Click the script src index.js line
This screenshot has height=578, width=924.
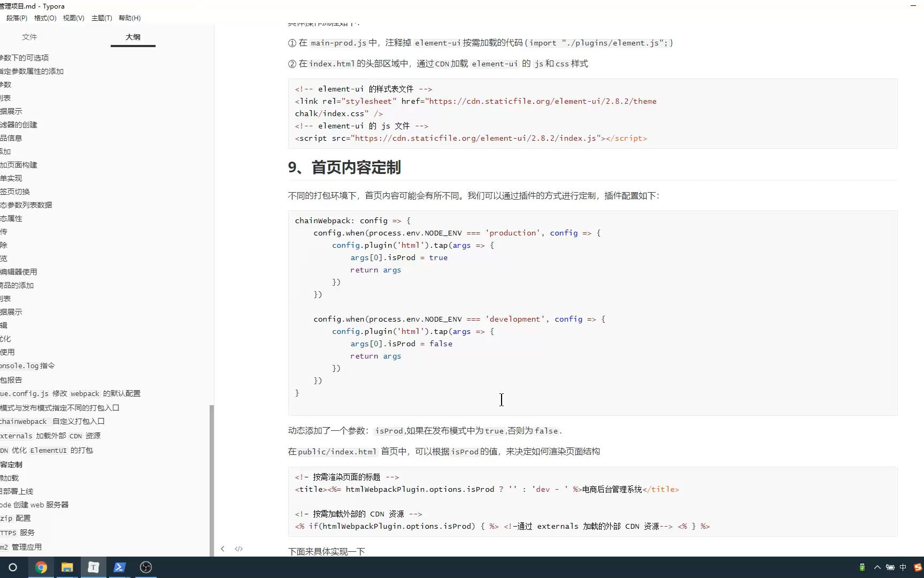[471, 138]
